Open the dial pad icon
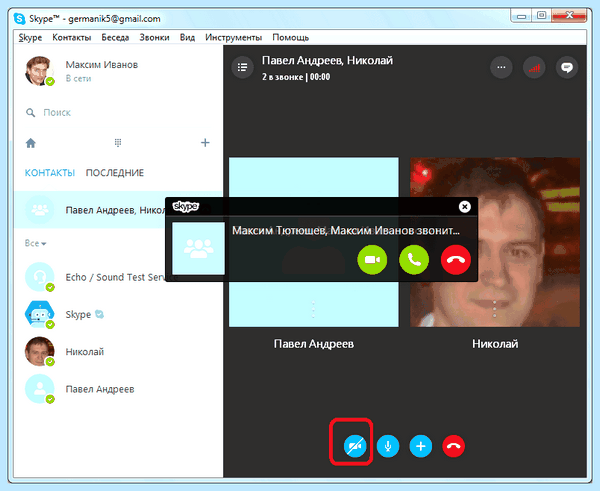Screen dimensions: 600x491 click(x=118, y=143)
